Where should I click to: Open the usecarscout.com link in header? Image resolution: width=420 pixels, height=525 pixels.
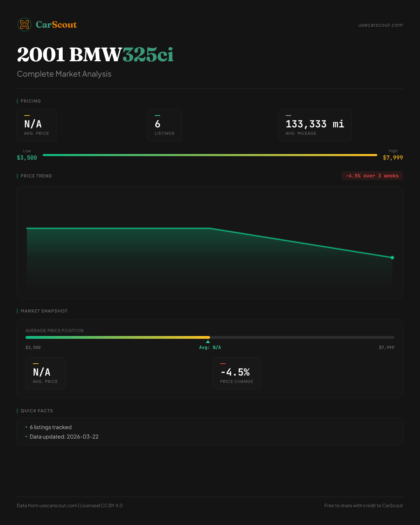[x=380, y=25]
